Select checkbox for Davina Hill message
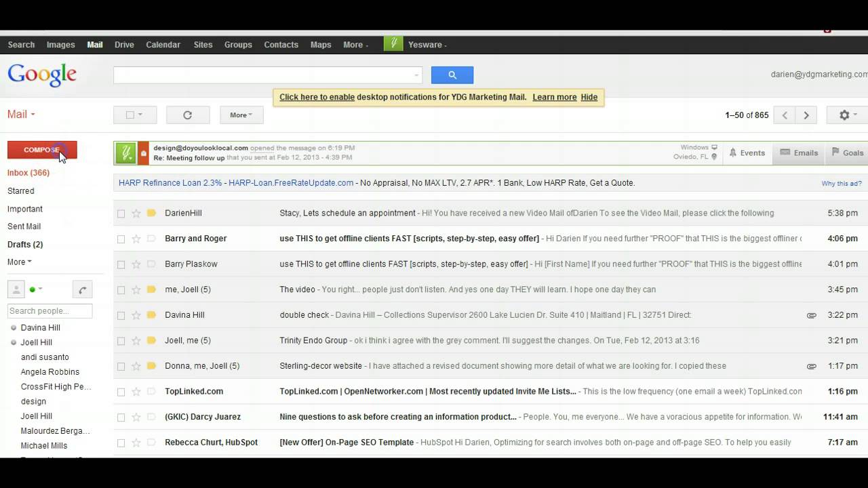 click(x=121, y=315)
